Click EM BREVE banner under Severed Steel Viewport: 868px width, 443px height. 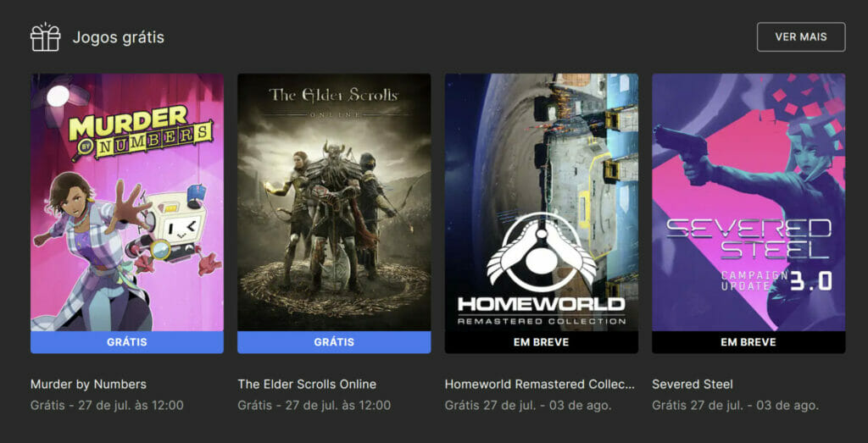click(x=748, y=342)
